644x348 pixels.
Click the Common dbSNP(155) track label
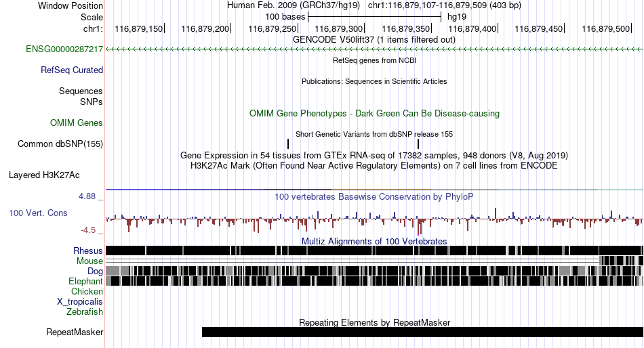coord(60,144)
